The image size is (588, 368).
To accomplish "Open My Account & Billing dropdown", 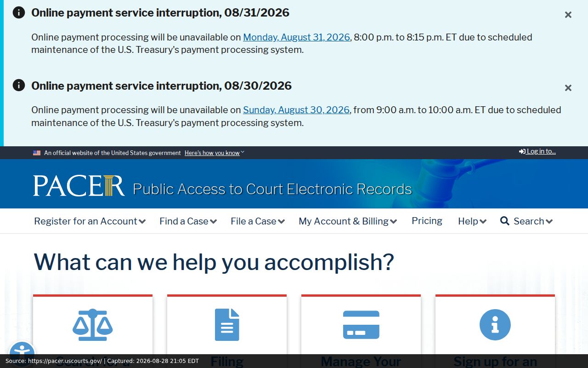I will tap(348, 221).
